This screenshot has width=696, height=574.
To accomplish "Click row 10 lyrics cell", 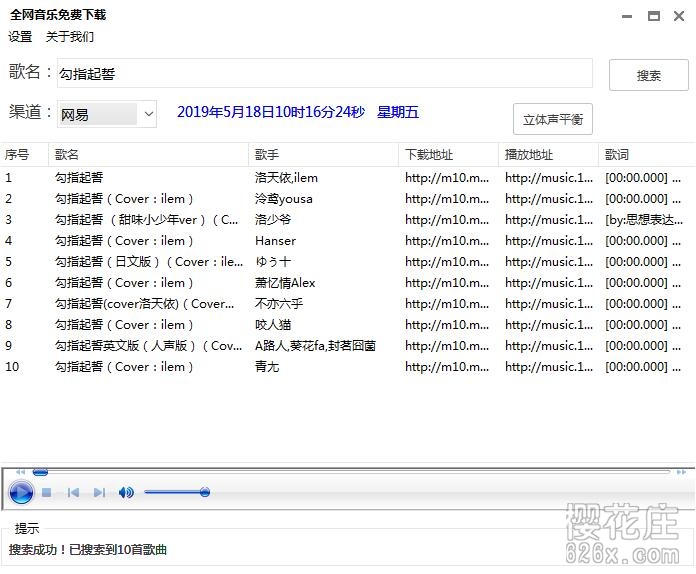I will pyautogui.click(x=643, y=367).
